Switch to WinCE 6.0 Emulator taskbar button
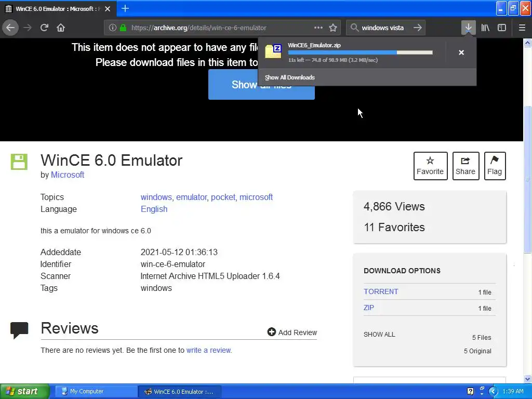 [x=180, y=392]
